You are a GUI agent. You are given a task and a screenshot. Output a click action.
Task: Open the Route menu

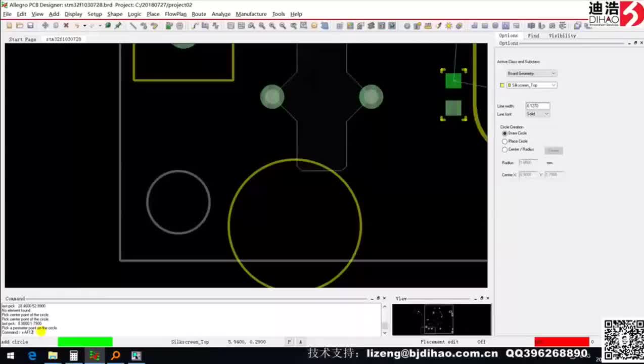click(199, 14)
